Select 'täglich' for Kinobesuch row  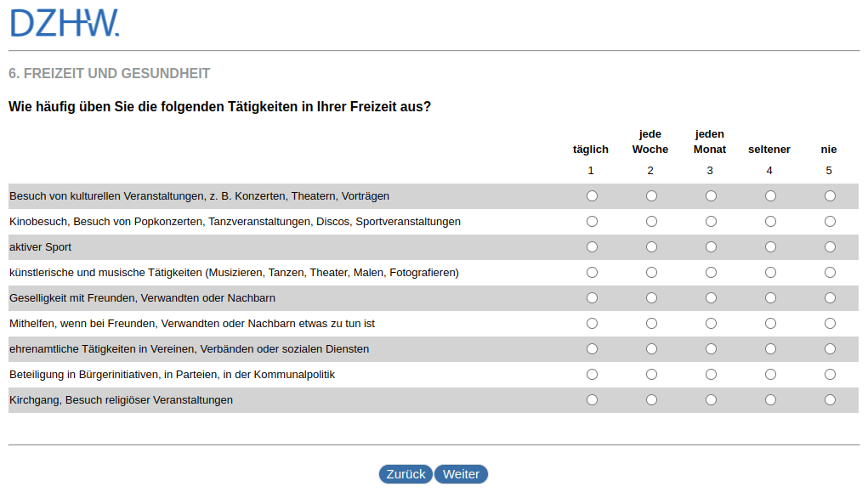592,222
